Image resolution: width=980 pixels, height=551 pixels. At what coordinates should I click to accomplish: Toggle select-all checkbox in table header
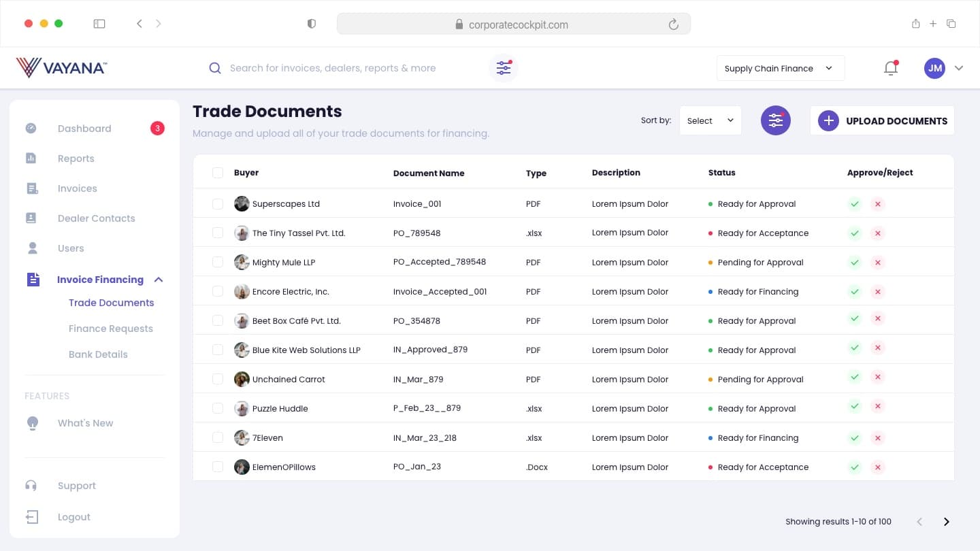[218, 173]
